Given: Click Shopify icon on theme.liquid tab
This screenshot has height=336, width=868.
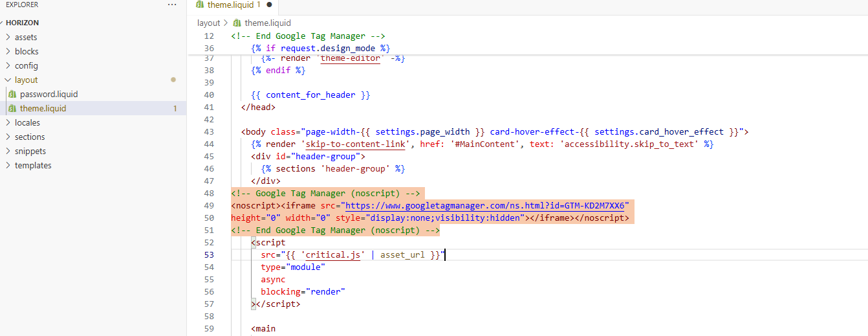Looking at the screenshot, I should (x=200, y=5).
